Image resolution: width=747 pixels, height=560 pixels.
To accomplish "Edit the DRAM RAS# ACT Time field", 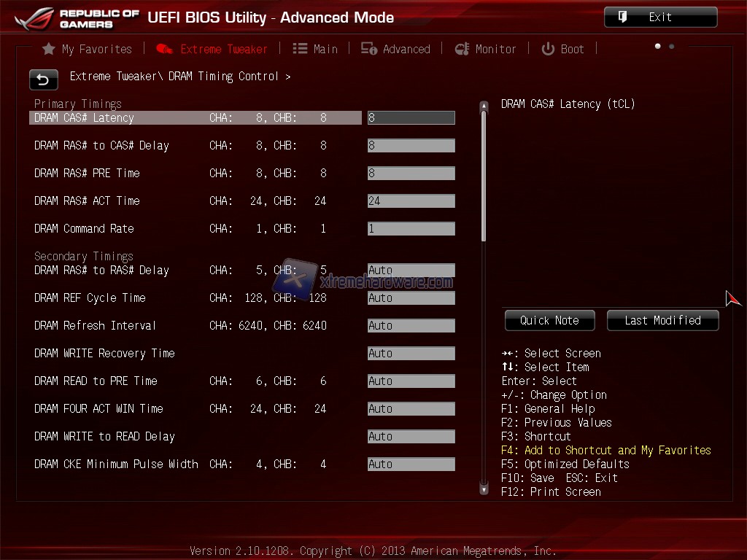I will [411, 201].
